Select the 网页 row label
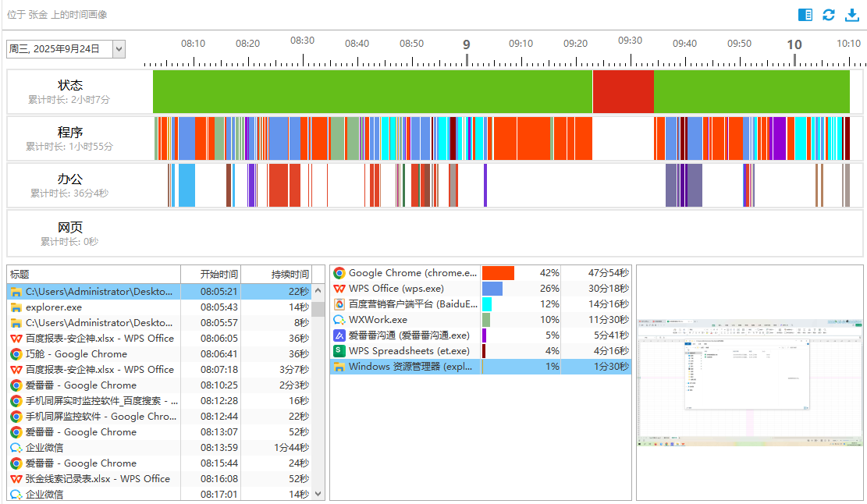This screenshot has height=504, width=867. pyautogui.click(x=69, y=227)
